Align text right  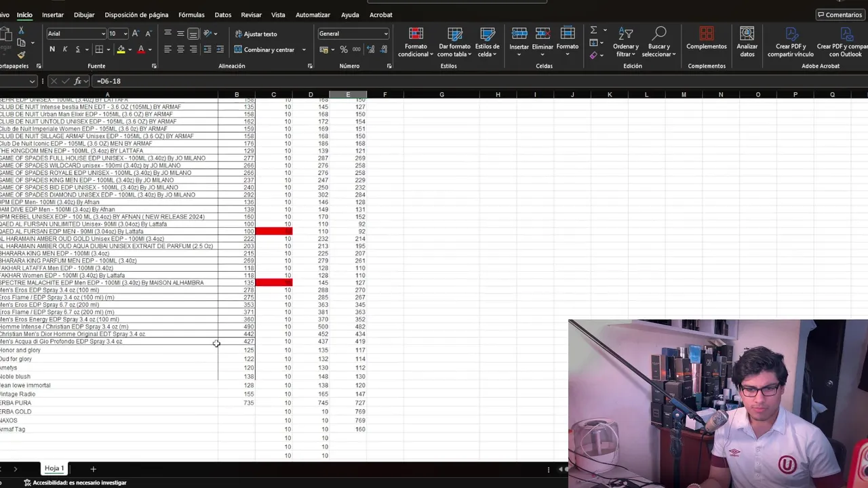193,49
